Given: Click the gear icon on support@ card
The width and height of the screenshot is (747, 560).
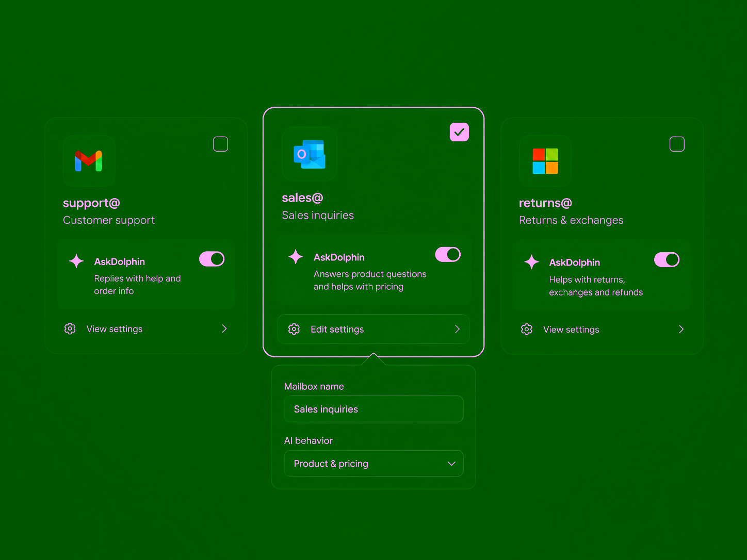Looking at the screenshot, I should pyautogui.click(x=70, y=328).
